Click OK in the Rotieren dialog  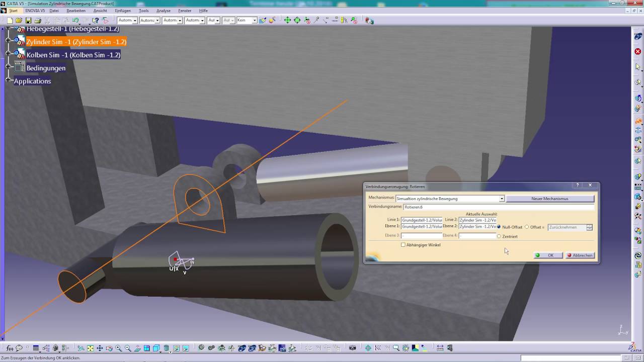coord(548,255)
